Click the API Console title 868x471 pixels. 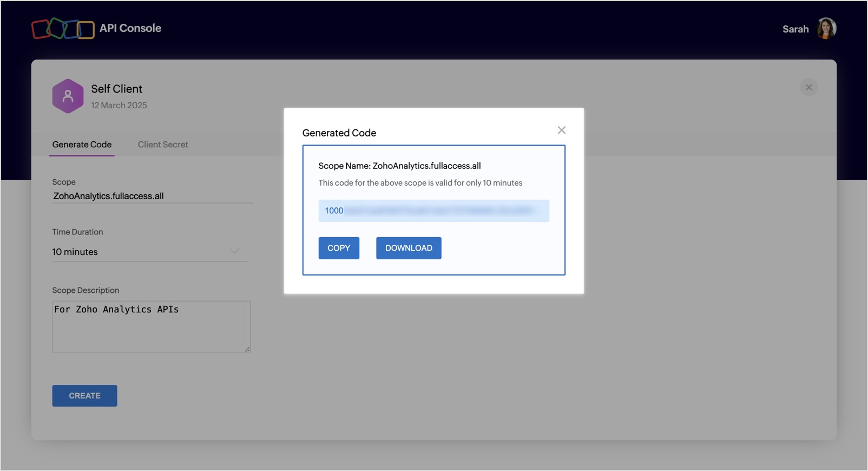click(130, 28)
